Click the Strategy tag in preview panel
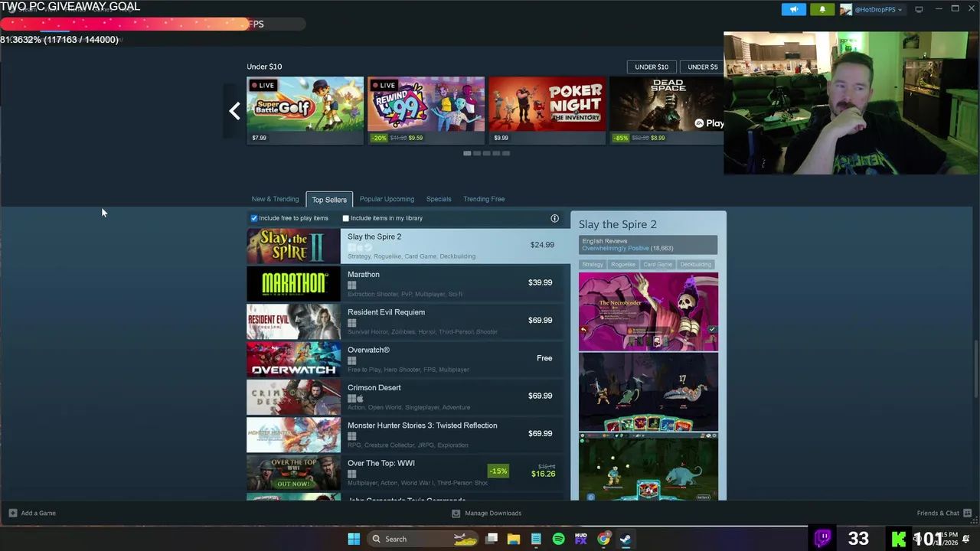Viewport: 980px width, 551px height. click(593, 264)
